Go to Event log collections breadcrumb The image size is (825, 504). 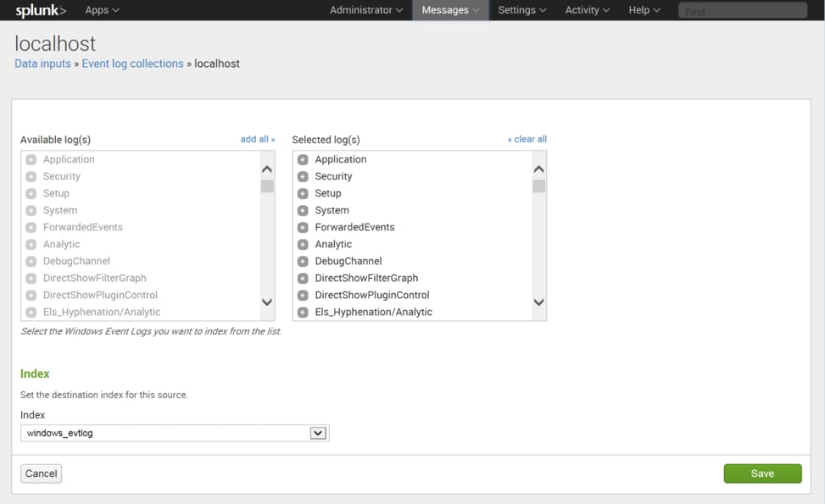tap(132, 64)
